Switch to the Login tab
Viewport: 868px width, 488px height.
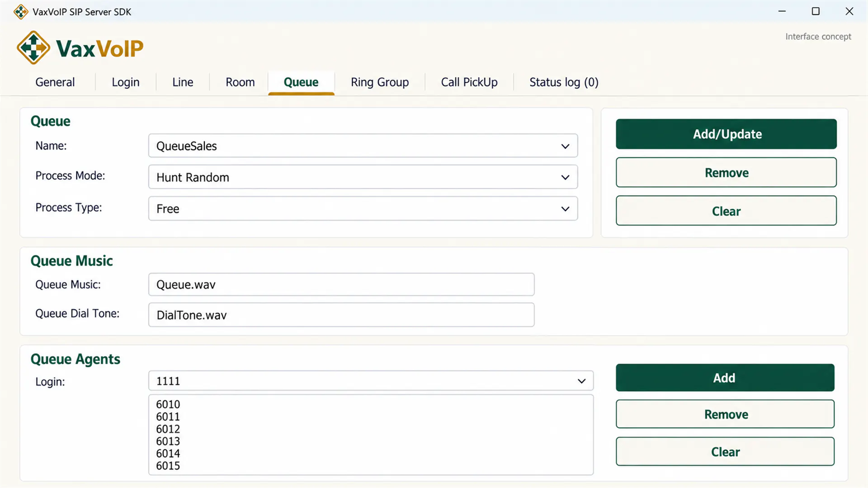pyautogui.click(x=126, y=82)
